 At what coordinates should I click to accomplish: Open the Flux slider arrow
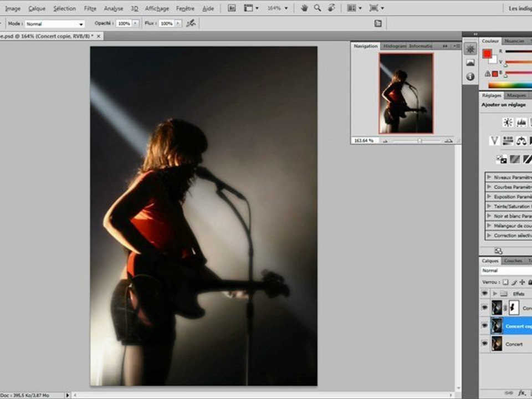178,23
